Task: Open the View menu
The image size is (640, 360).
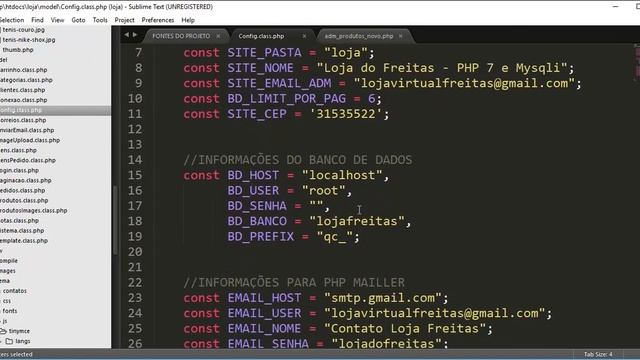Action: pos(57,20)
